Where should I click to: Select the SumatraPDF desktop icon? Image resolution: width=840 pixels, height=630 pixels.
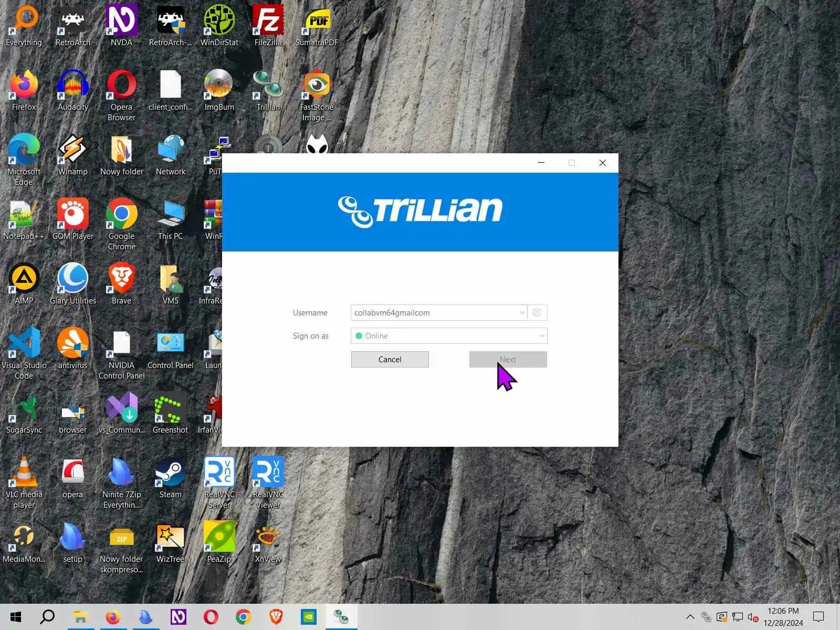(x=317, y=26)
